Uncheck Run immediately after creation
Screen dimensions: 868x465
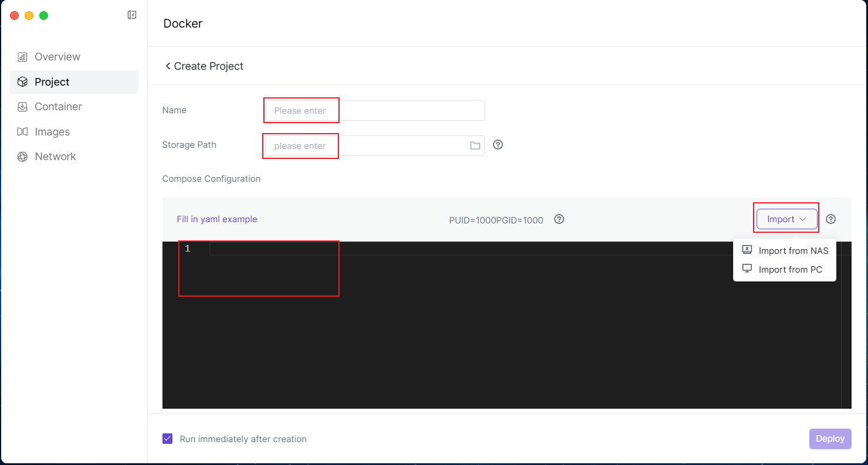coord(168,439)
